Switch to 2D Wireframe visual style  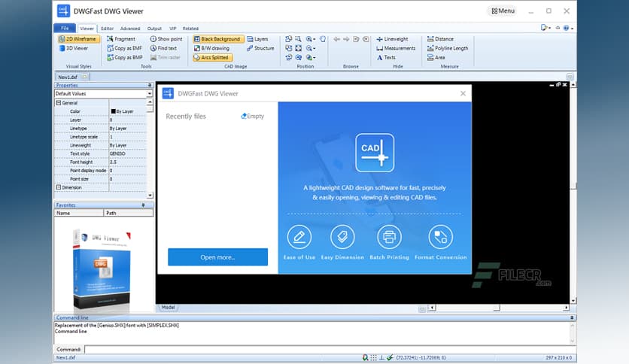(x=78, y=39)
